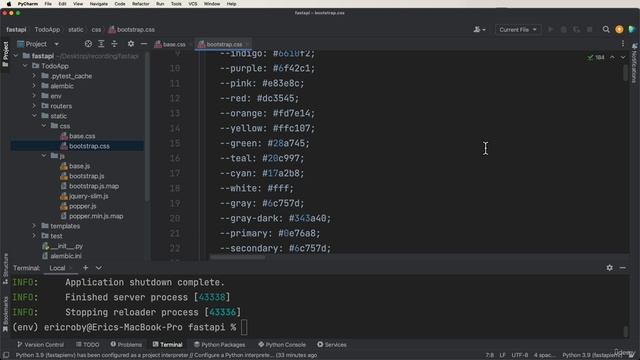Select bootstrap.js.map file in tree

94,186
